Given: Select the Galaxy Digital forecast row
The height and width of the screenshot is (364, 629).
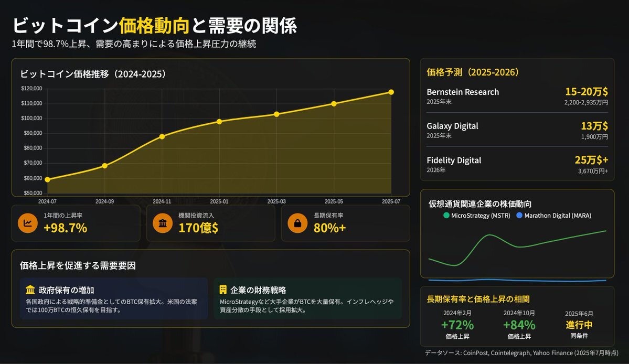Looking at the screenshot, I should 517,130.
